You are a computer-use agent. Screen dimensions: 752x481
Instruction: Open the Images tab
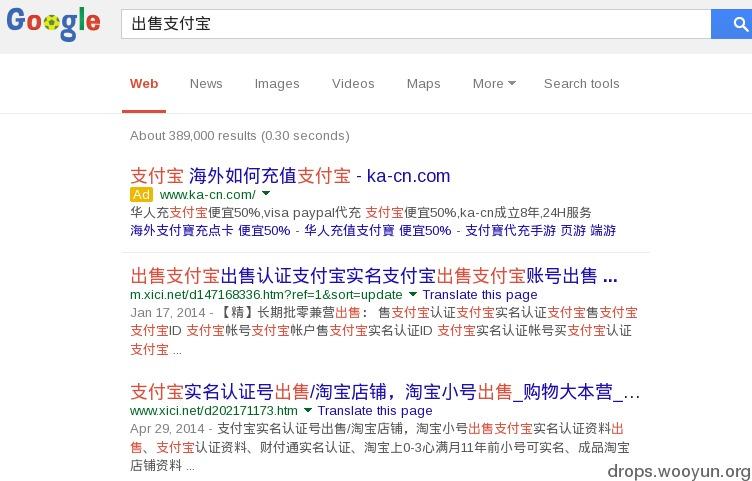pos(277,83)
